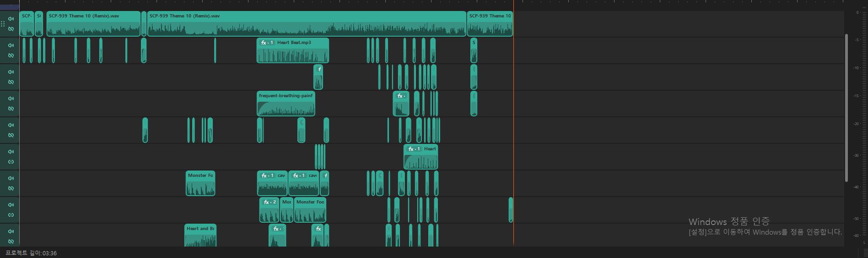Select the frequent-breathing-painf audio clip

286,106
